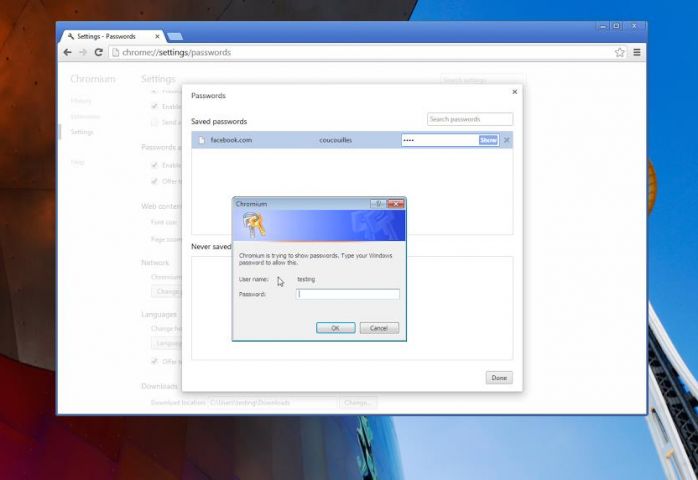The image size is (698, 480).
Task: Open a new browser tab
Action: click(175, 35)
